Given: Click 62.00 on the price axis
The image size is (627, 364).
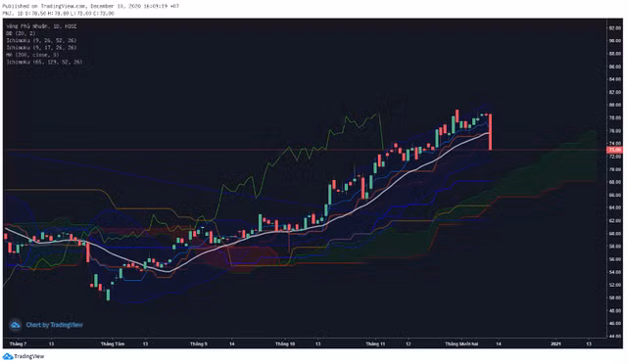Looking at the screenshot, I should pos(614,221).
